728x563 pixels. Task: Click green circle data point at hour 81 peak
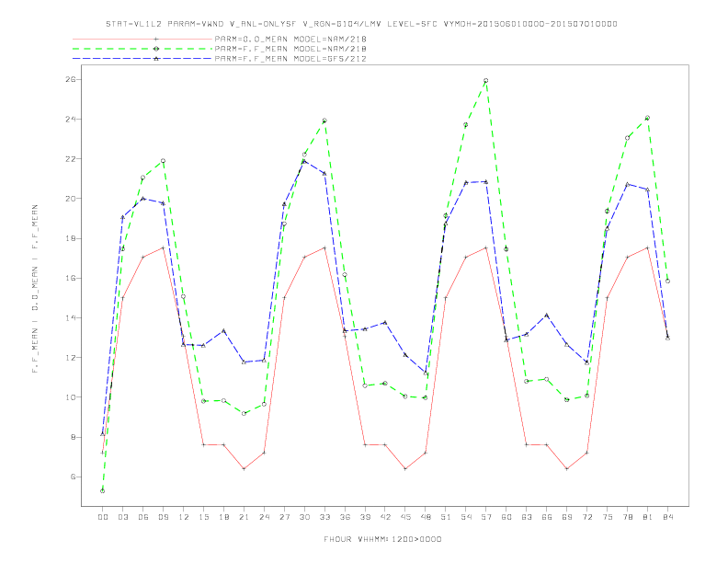tap(648, 118)
